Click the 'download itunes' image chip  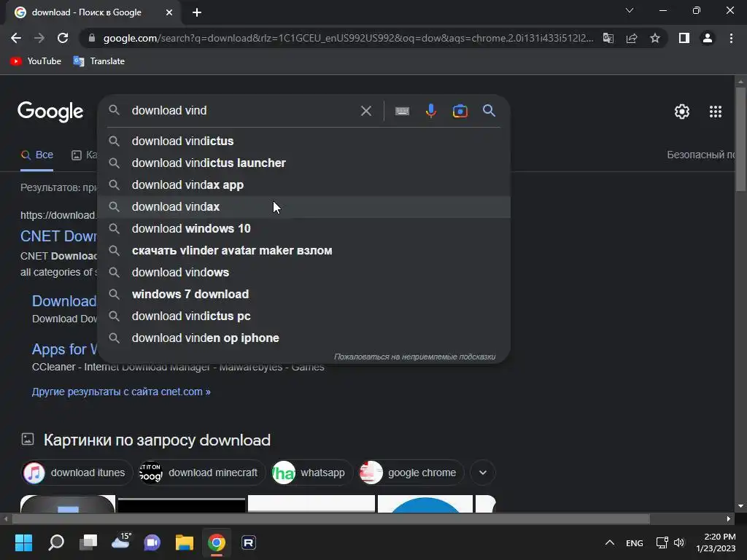click(x=77, y=472)
